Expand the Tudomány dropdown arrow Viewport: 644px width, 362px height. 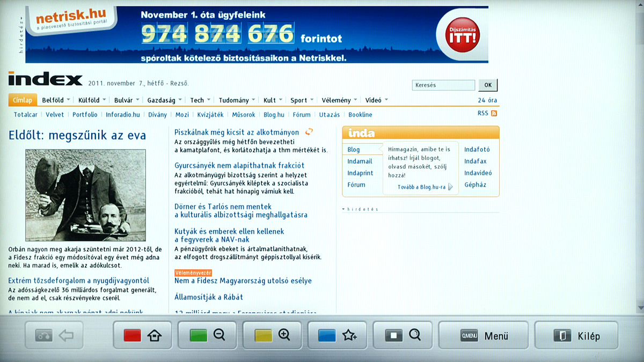(254, 100)
